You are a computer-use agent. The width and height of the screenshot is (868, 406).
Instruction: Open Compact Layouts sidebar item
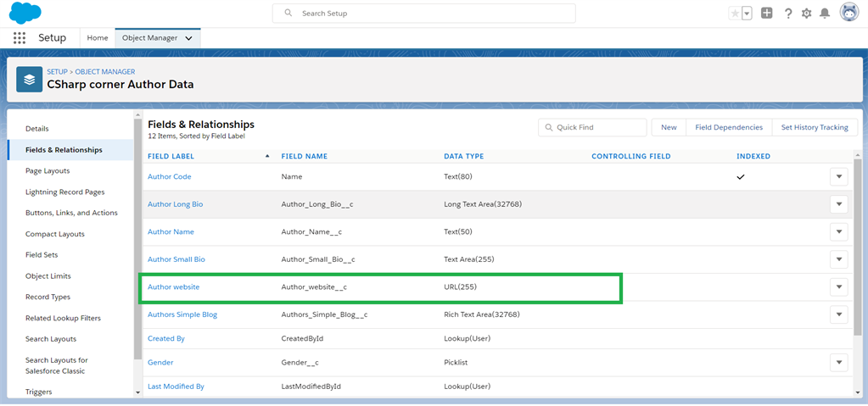pos(55,234)
